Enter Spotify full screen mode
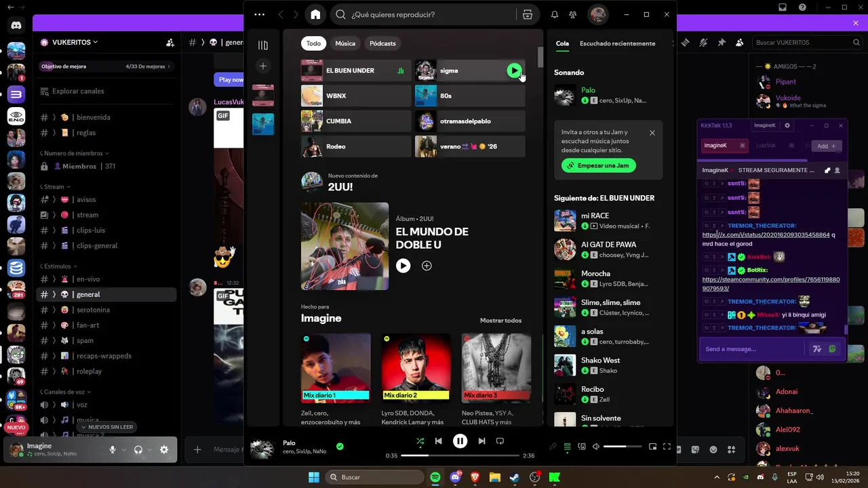 point(667,447)
